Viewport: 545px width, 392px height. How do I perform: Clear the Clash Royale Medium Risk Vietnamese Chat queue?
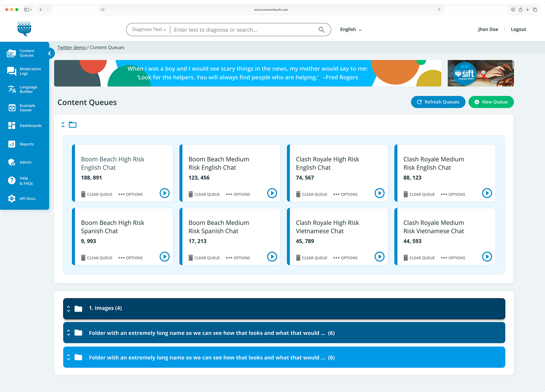[419, 258]
